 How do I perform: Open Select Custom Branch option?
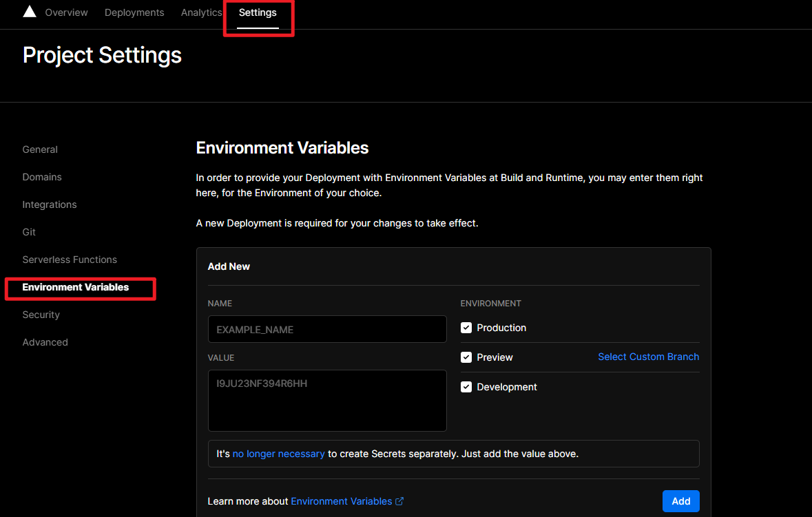point(648,357)
